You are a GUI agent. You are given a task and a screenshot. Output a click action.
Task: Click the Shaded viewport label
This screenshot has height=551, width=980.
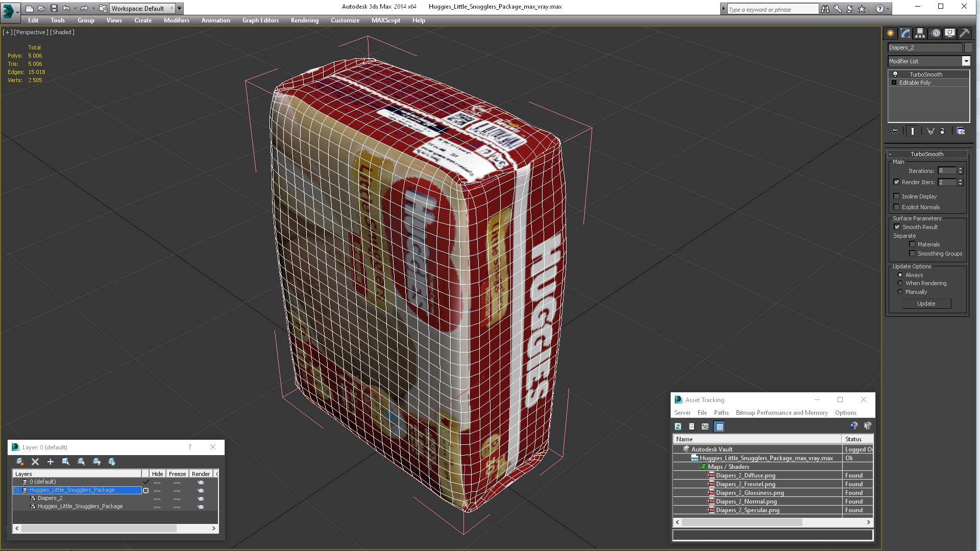click(x=62, y=32)
